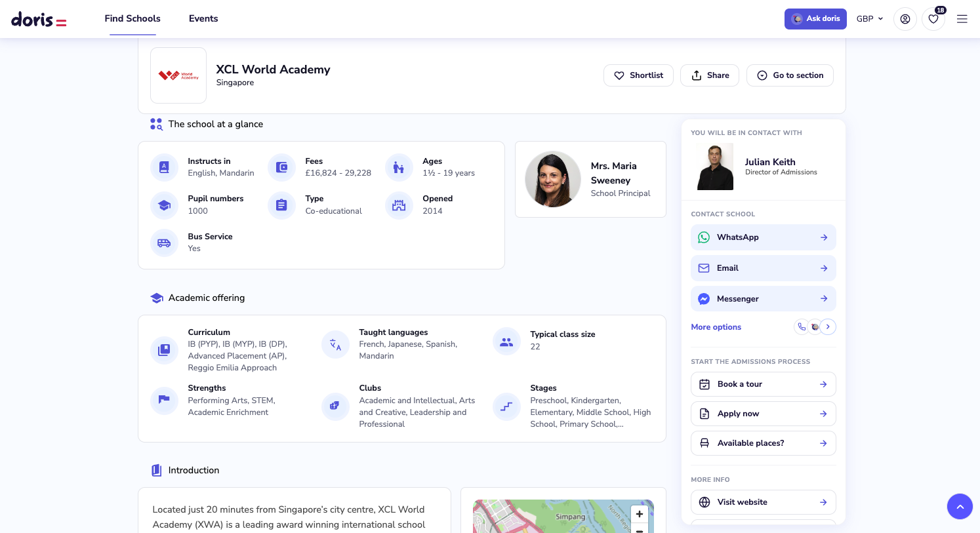Click Julian Keith's photo
Viewport: 980px width, 533px height.
[715, 167]
